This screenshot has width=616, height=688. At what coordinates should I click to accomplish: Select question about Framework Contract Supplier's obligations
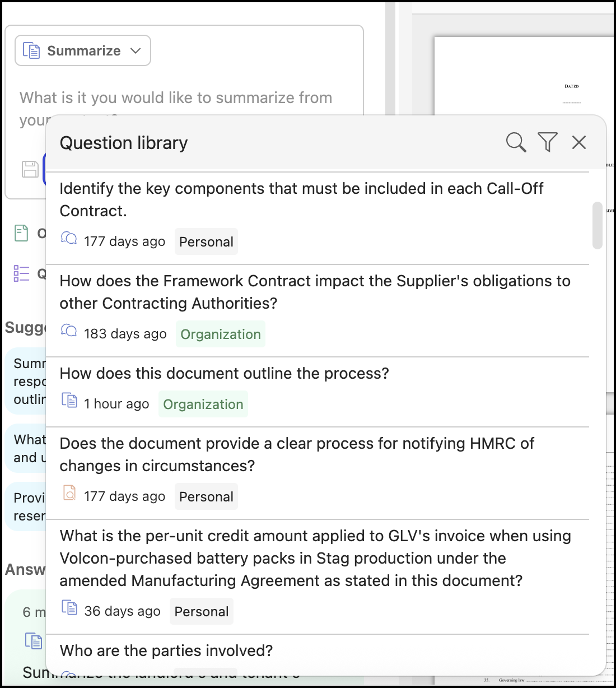coord(315,292)
